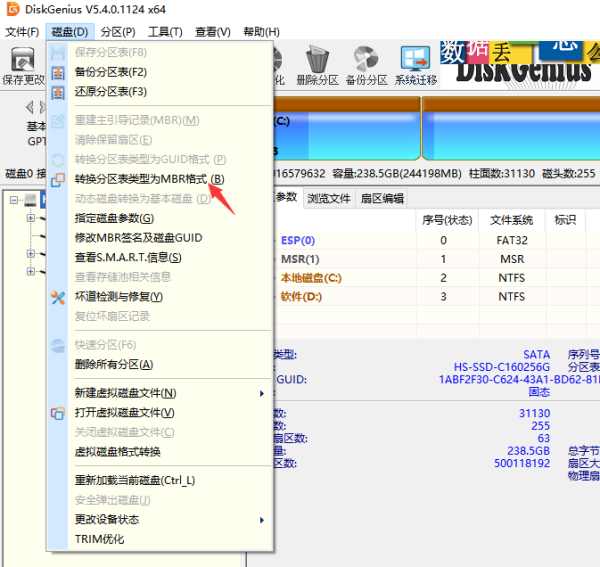
Task: Expand the 更改设备状态 submenu arrow
Action: (262, 520)
